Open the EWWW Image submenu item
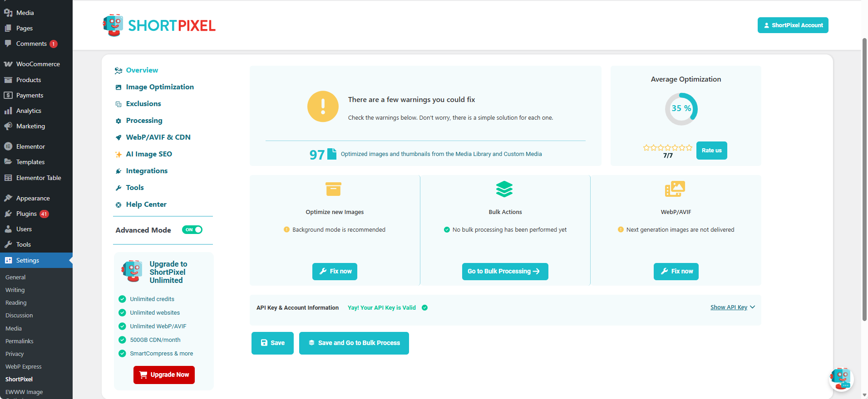 (24, 392)
